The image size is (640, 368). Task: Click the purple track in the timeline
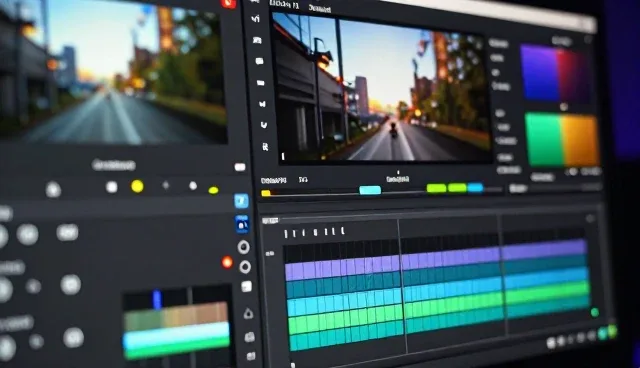436,260
